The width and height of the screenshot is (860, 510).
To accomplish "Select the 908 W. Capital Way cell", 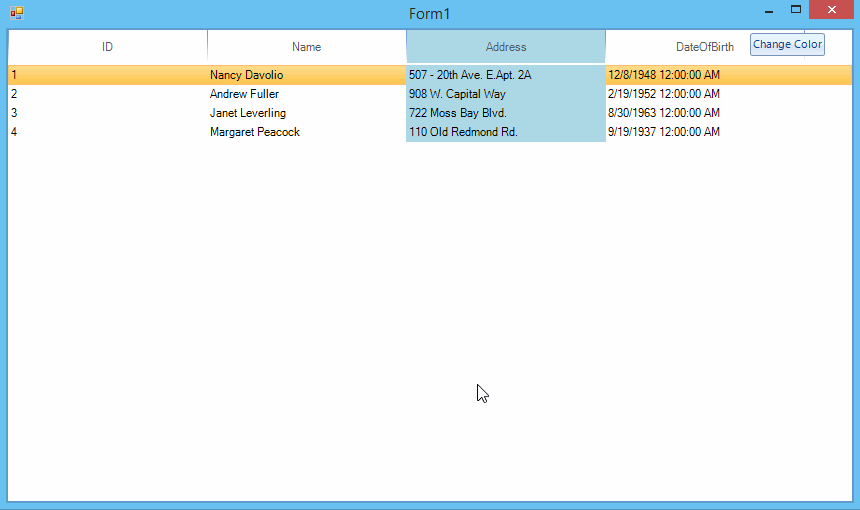I will [x=457, y=94].
